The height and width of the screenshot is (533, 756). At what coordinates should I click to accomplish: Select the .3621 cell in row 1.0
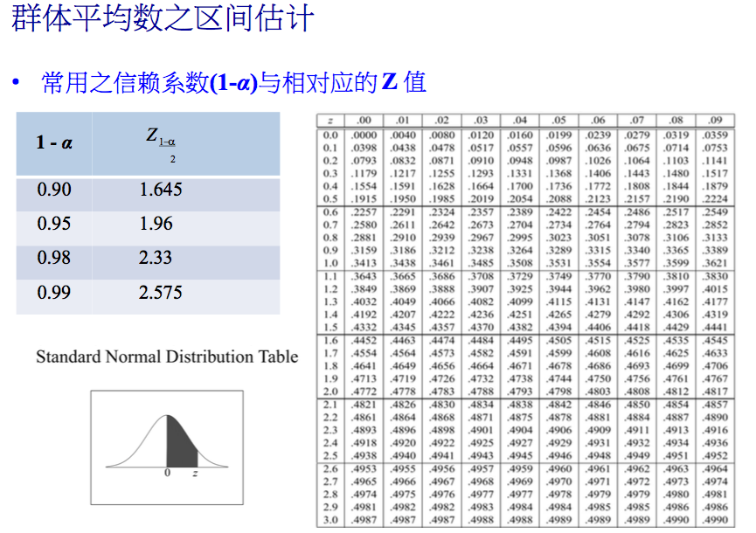coord(716,263)
